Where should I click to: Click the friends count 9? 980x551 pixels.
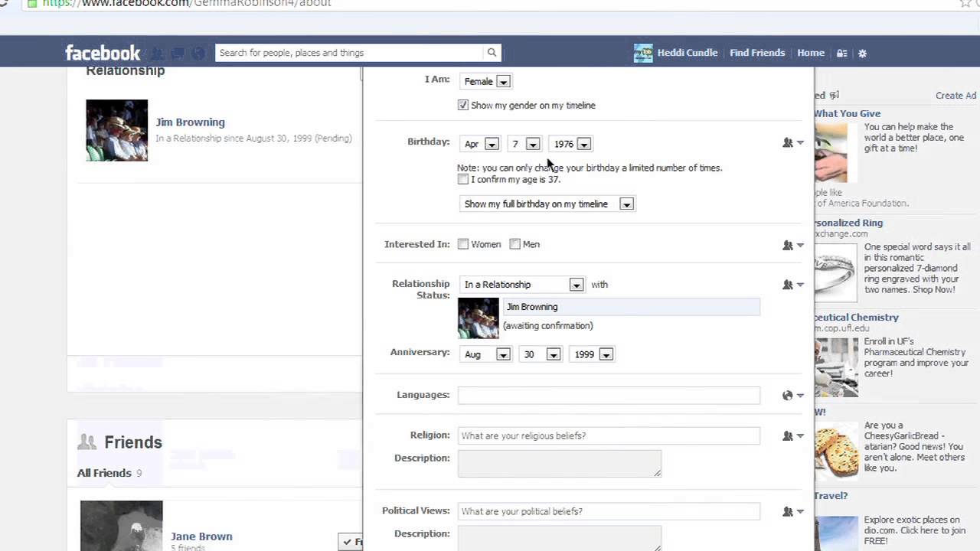click(x=139, y=473)
